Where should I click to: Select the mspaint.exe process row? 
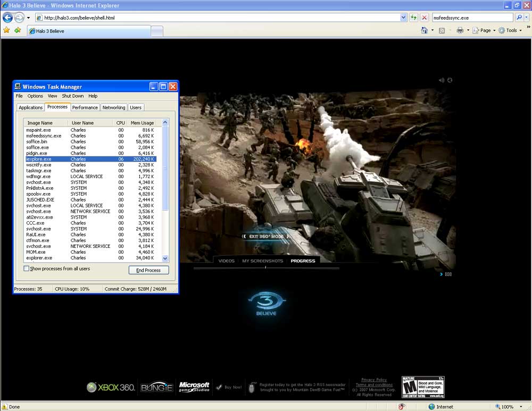coord(90,130)
